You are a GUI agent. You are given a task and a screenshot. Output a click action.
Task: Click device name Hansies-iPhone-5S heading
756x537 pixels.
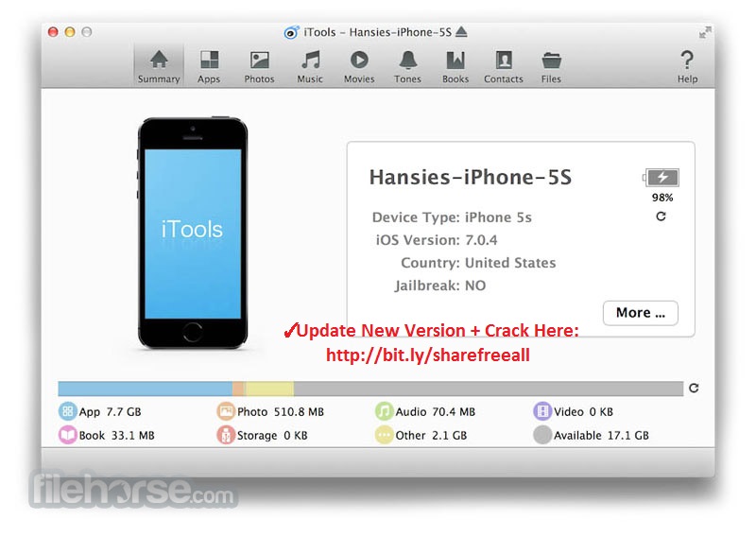pos(470,177)
